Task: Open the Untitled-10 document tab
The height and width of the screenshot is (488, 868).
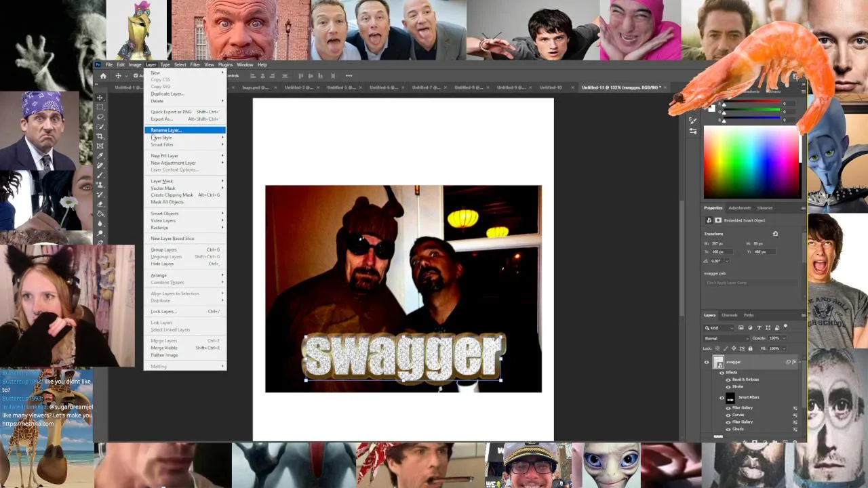Action: 551,87
